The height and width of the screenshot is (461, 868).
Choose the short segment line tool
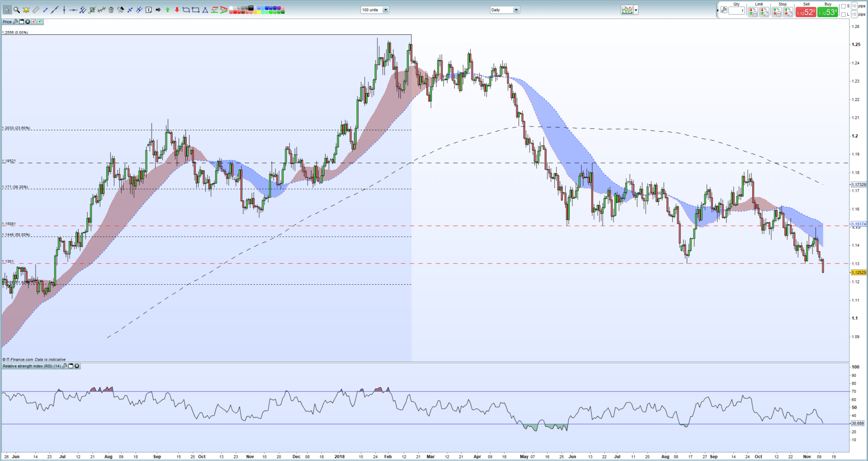coord(45,10)
